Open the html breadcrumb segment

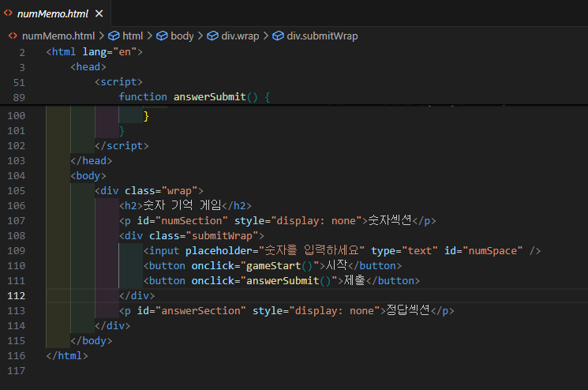click(133, 36)
